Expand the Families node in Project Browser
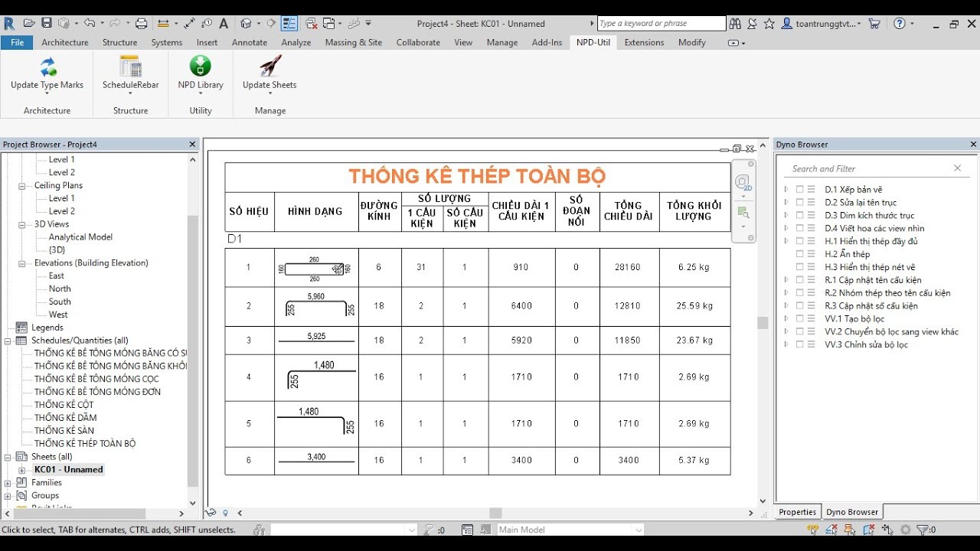980x551 pixels. [x=8, y=483]
